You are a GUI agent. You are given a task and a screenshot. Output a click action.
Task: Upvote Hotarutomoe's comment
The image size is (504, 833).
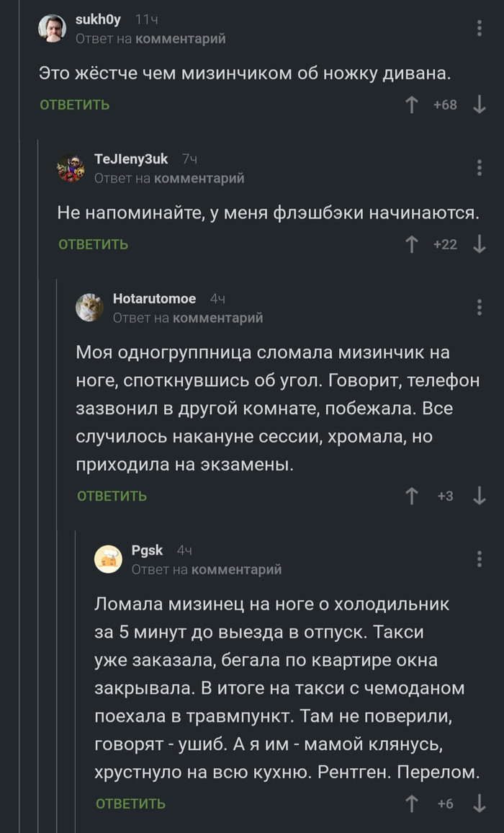412,496
